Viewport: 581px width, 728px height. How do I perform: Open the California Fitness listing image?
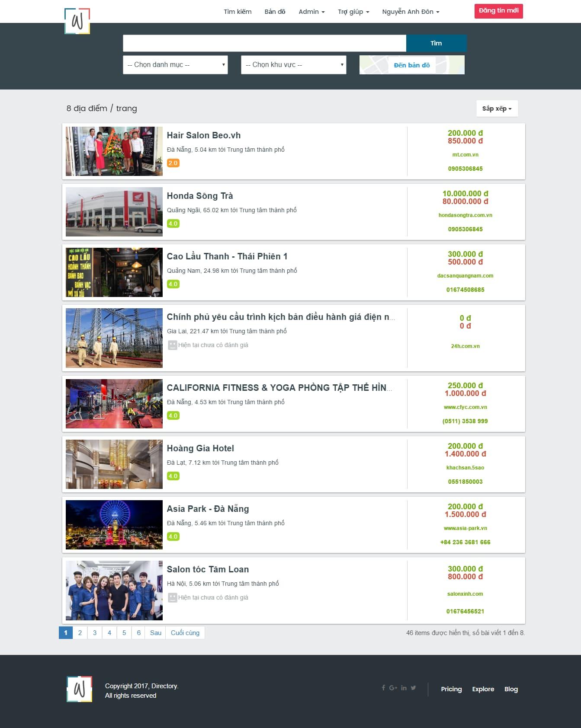pyautogui.click(x=114, y=404)
